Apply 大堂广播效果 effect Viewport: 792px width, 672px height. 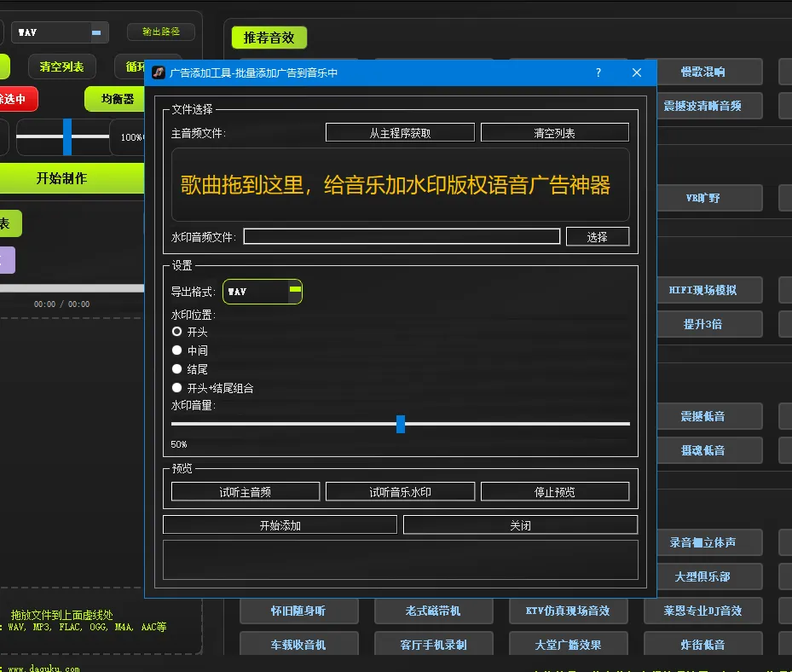tap(569, 644)
